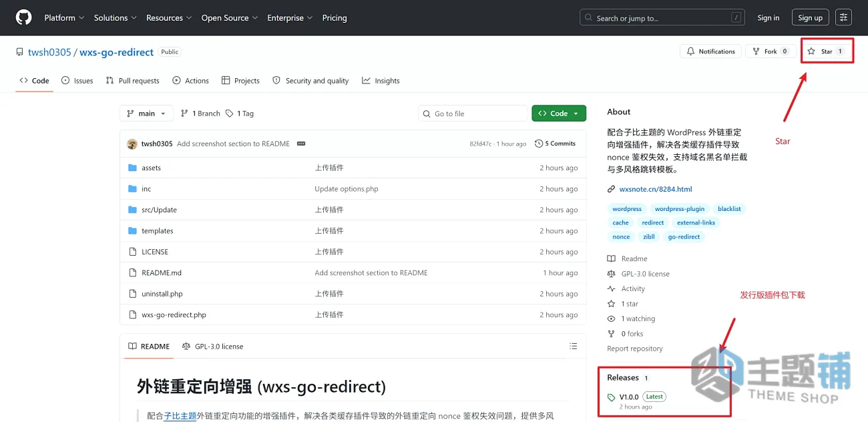Viewport: 868px width, 422px height.
Task: Switch to the Issues tab
Action: tap(77, 81)
